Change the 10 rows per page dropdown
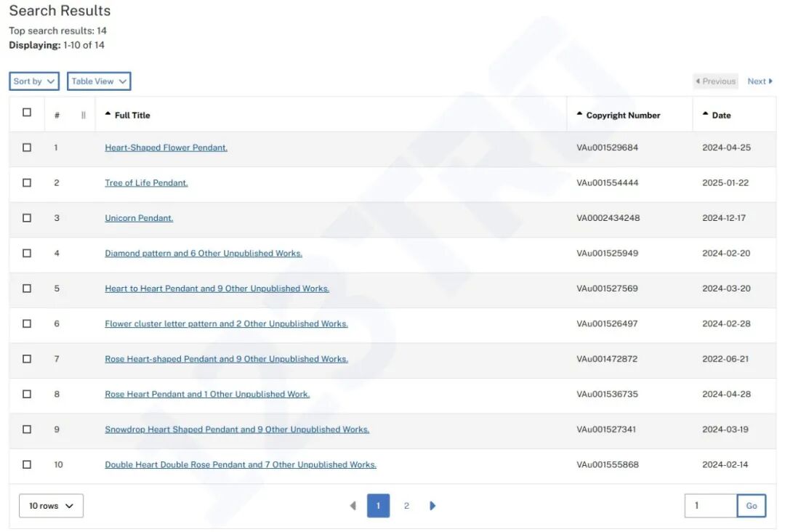Image resolution: width=785 pixels, height=532 pixels. (x=51, y=506)
